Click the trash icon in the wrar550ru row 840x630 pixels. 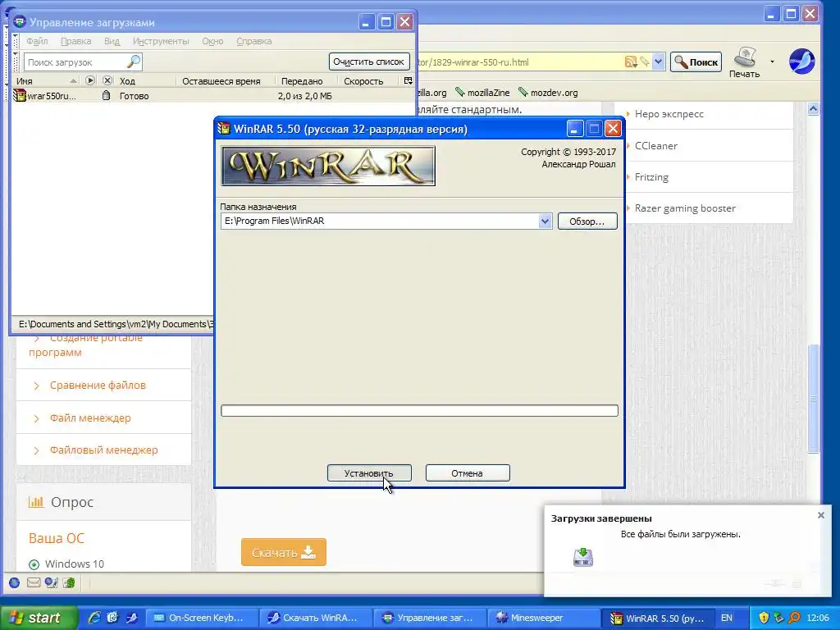pos(106,96)
